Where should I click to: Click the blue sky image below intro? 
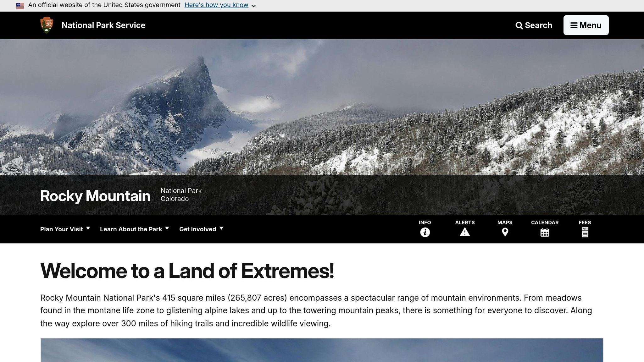pos(322,350)
